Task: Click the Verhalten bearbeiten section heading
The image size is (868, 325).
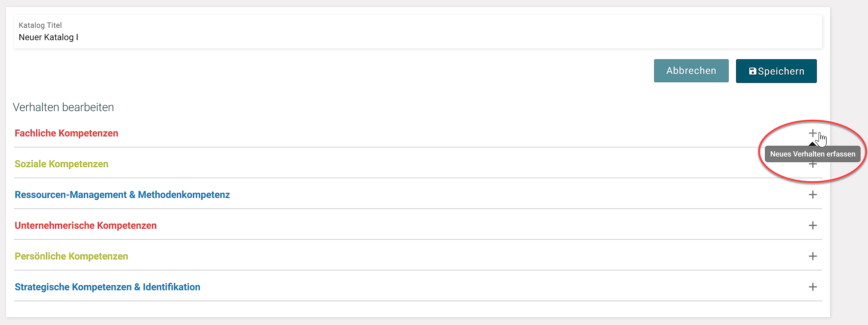Action: [x=63, y=107]
